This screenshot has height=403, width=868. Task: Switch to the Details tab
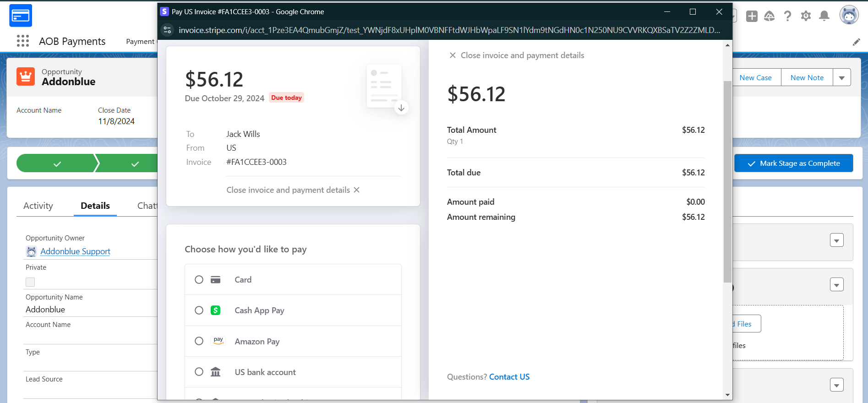[95, 206]
